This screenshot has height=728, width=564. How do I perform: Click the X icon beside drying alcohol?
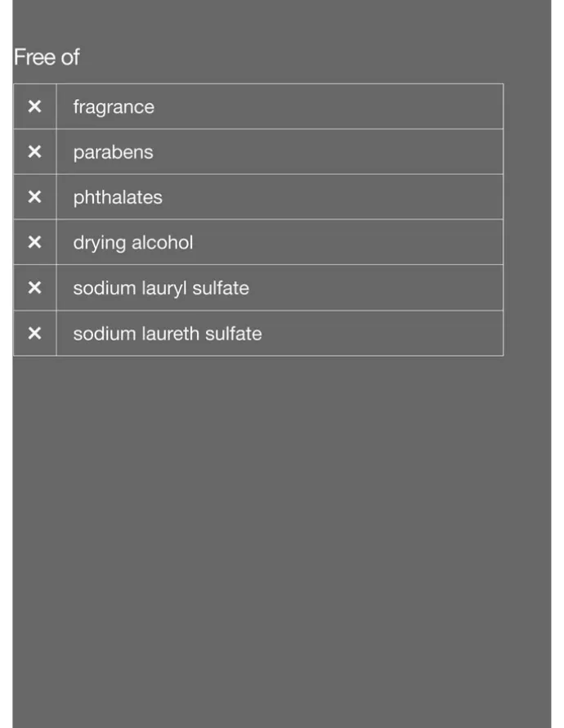[x=35, y=242]
